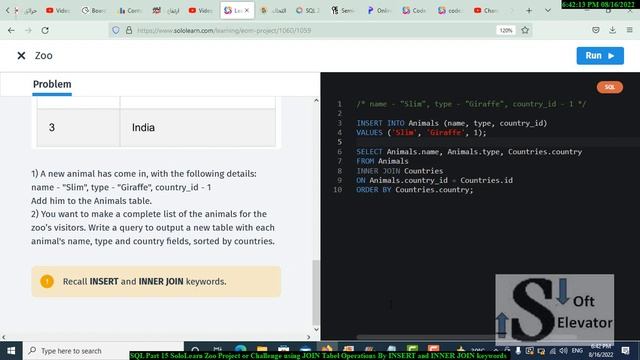View site security padlock info
This screenshot has width=640, height=360.
coord(129,30)
